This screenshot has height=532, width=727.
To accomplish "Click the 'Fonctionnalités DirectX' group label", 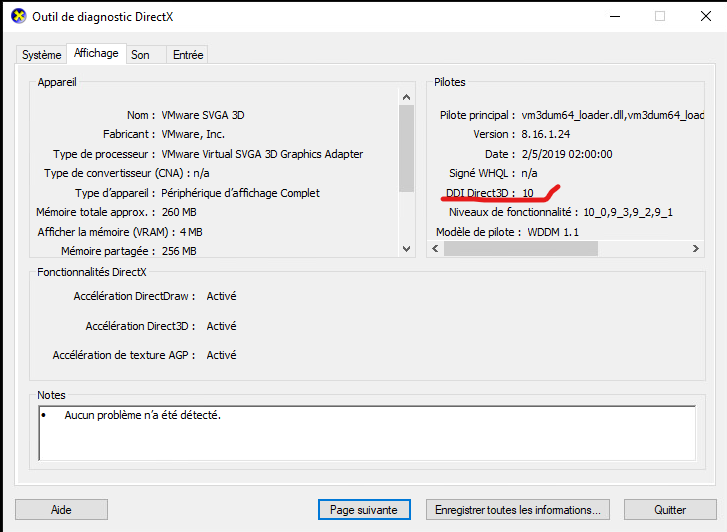I will point(92,272).
